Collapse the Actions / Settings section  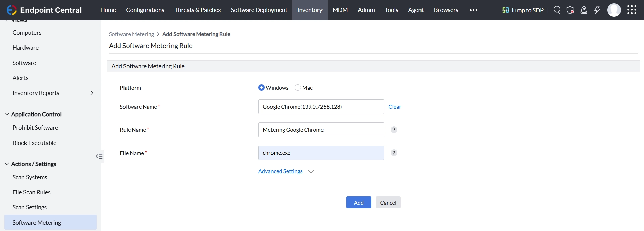pyautogui.click(x=7, y=164)
